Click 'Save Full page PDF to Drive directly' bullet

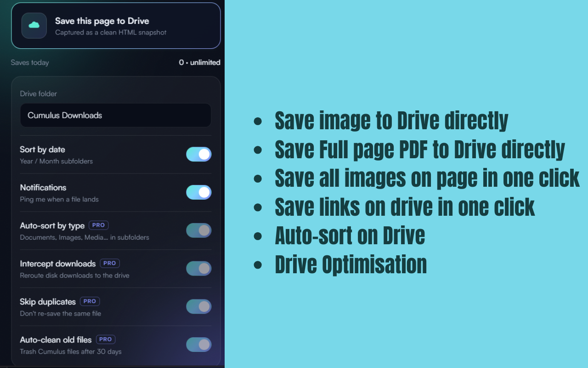click(420, 149)
